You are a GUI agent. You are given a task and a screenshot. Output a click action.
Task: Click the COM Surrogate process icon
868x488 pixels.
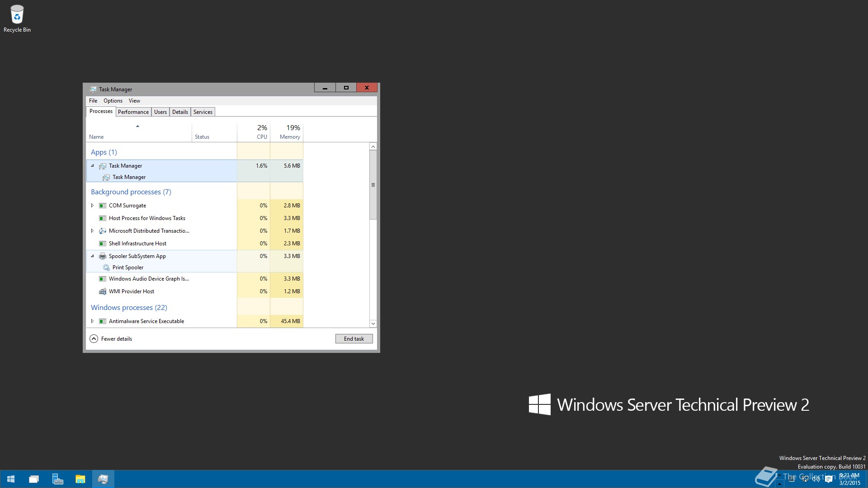pos(103,206)
